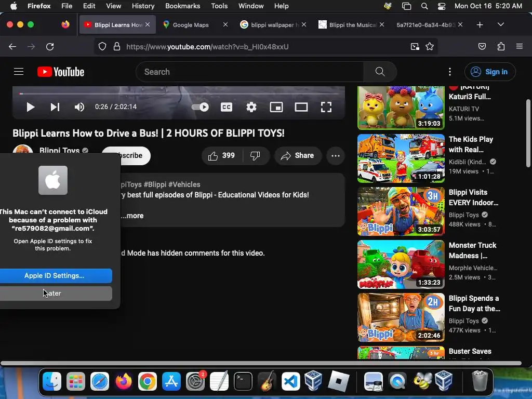
Task: Open more actions ellipsis menu
Action: coord(336,156)
